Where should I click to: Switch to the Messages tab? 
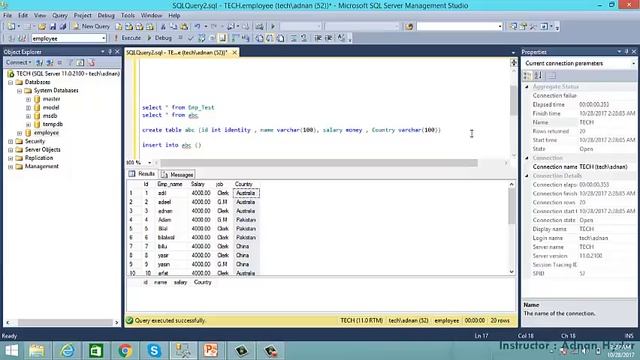pos(177,174)
